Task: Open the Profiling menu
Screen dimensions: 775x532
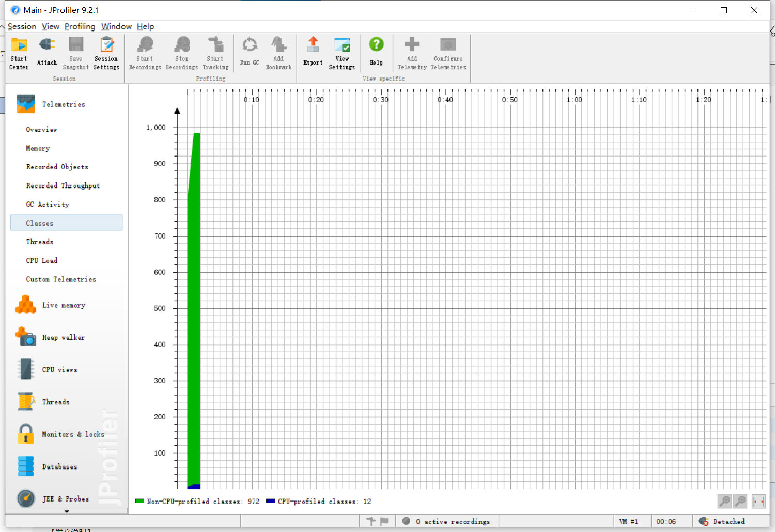Action: coord(80,26)
